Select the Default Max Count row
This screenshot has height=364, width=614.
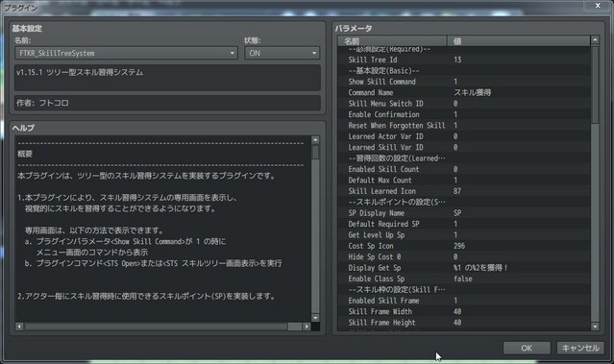464,181
